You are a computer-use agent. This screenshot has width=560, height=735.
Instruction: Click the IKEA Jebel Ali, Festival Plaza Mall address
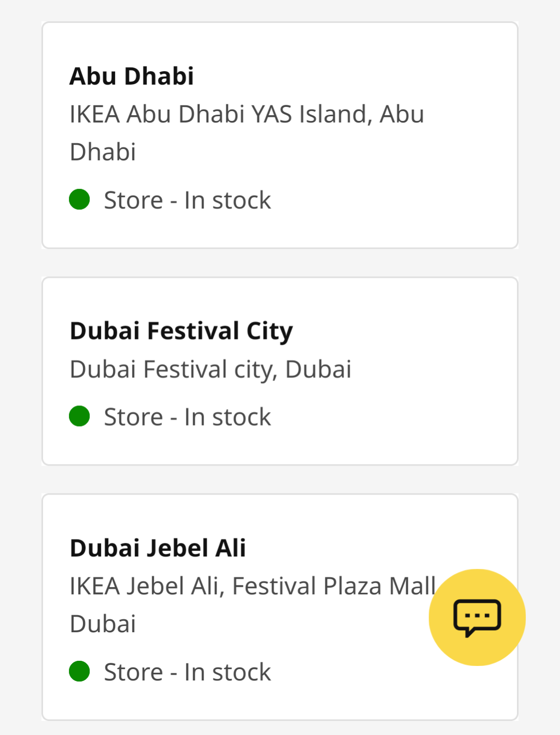tap(252, 586)
